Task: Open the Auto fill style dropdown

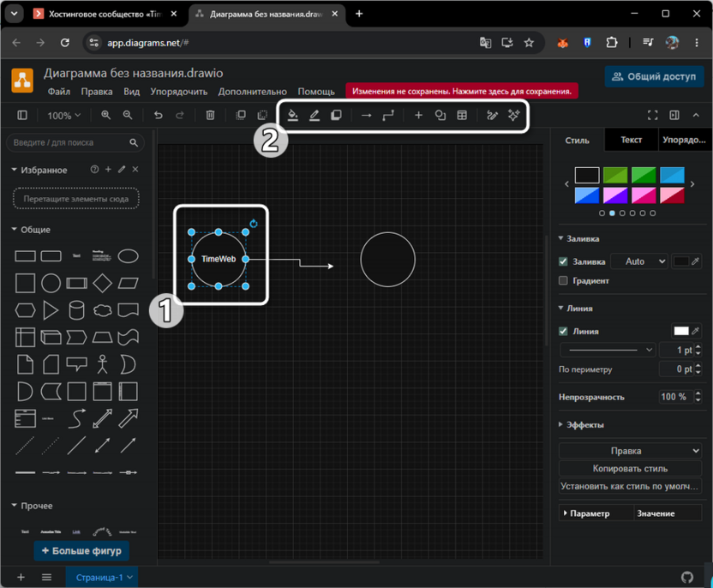Action: tap(639, 261)
